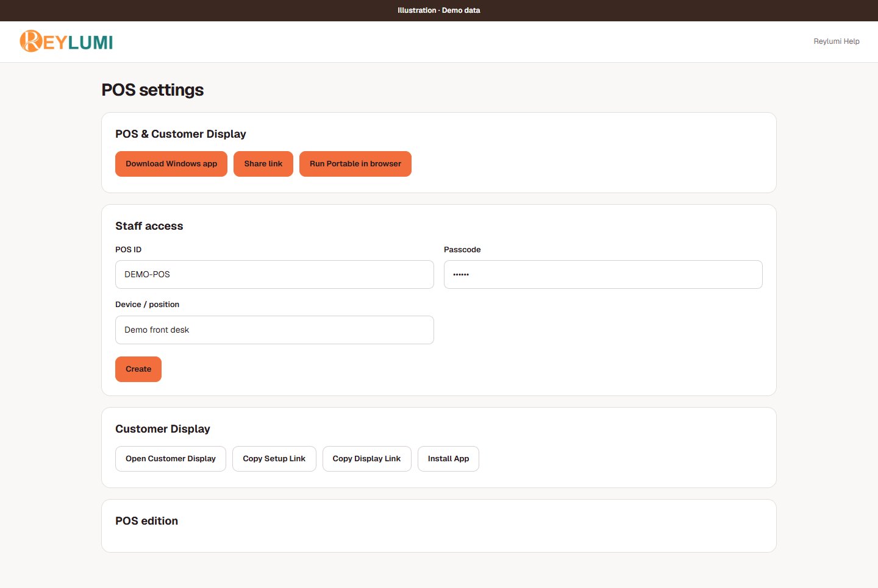Focus the Passcode input field
The width and height of the screenshot is (878, 588).
pos(603,274)
